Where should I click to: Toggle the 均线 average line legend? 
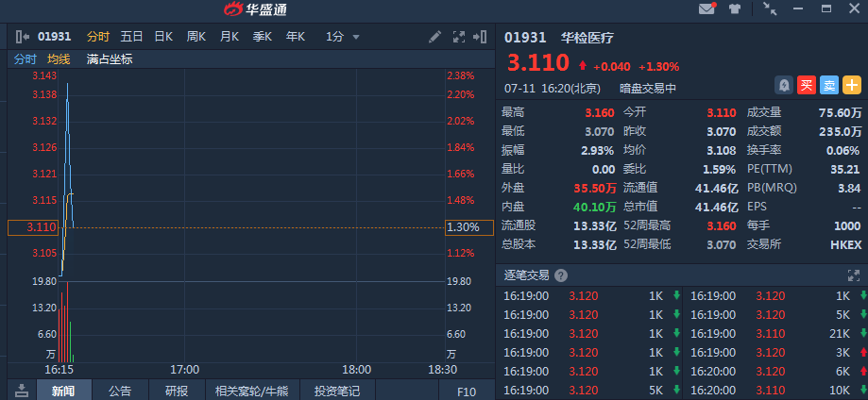click(59, 59)
